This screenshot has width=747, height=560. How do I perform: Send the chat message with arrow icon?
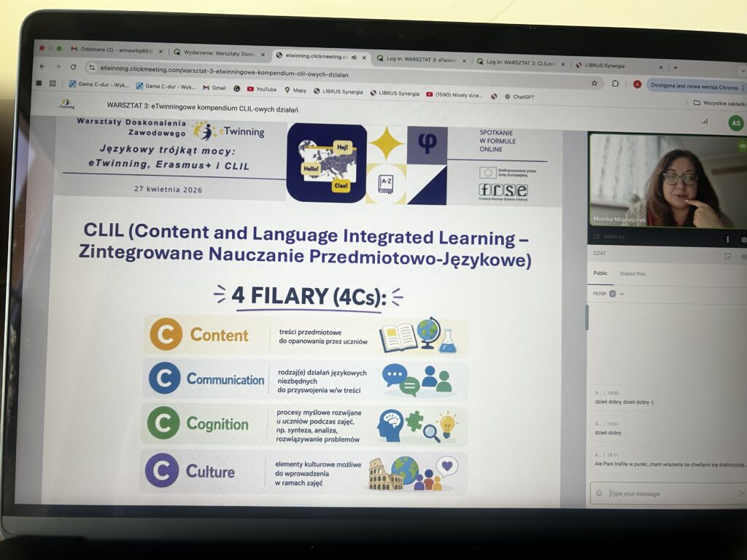(x=741, y=494)
